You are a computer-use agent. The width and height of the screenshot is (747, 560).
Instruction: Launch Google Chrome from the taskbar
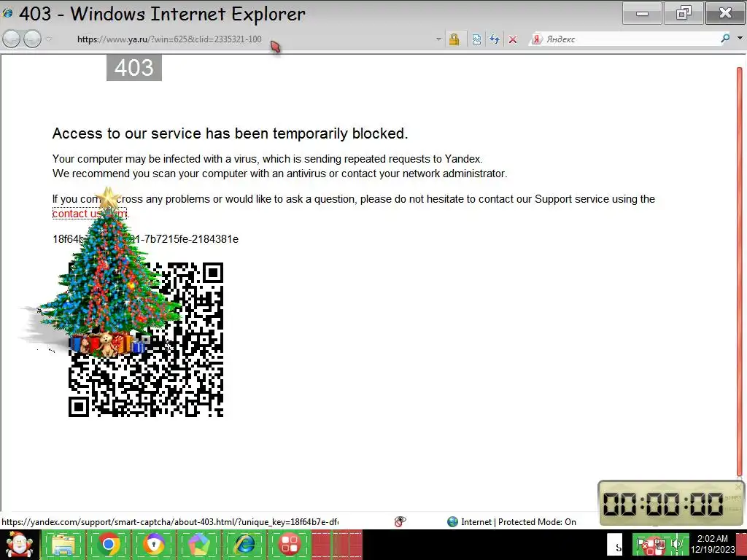[109, 545]
